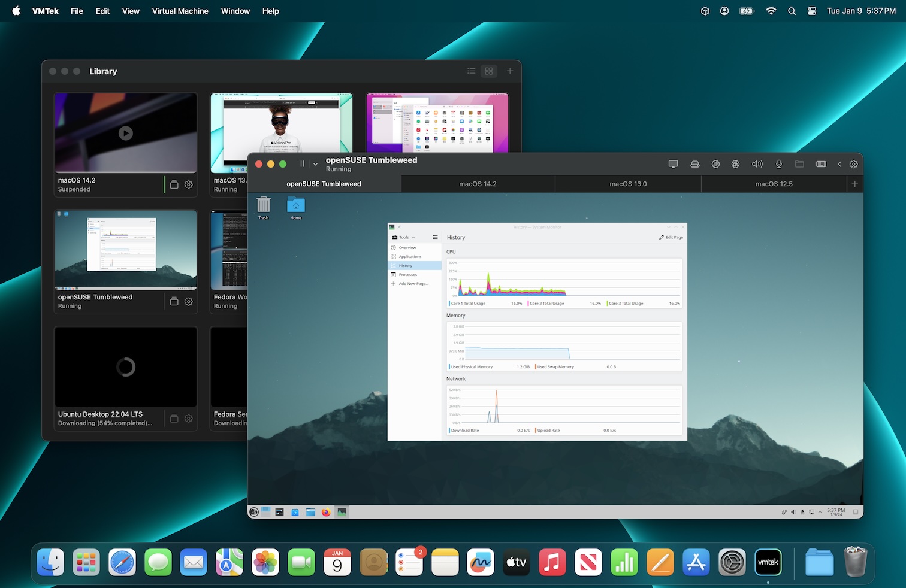Add a new VM in the Library window
Screen dimensions: 906x588
(510, 71)
